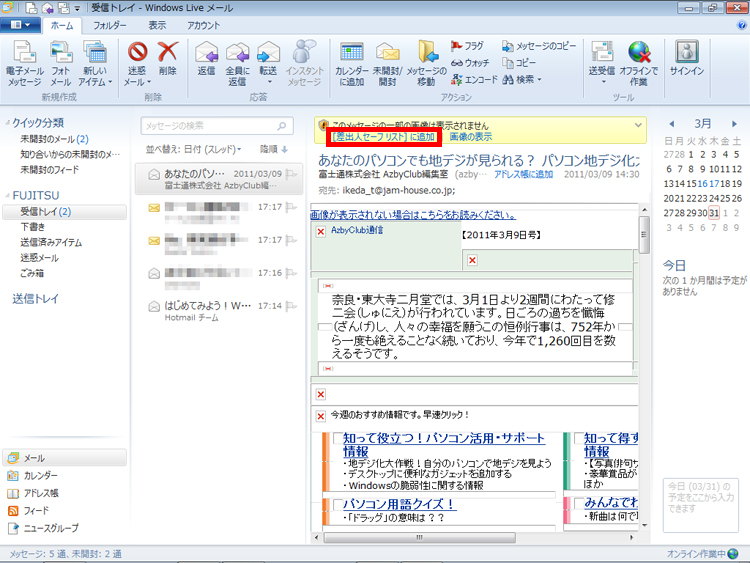Go to previous month in calendar

[x=672, y=124]
